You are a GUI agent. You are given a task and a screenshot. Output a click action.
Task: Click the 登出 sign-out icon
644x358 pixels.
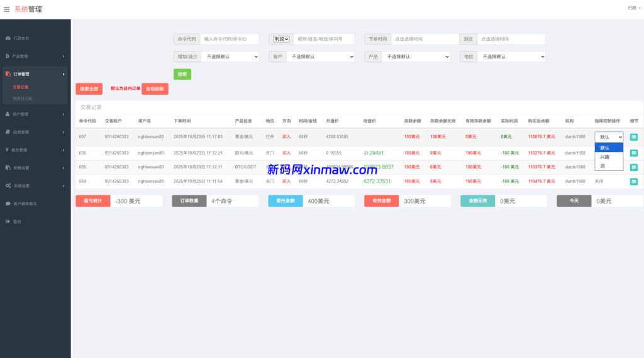(8, 222)
